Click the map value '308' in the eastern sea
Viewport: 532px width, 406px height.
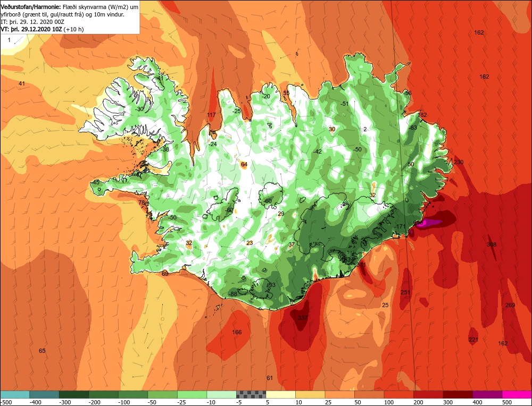click(x=492, y=244)
